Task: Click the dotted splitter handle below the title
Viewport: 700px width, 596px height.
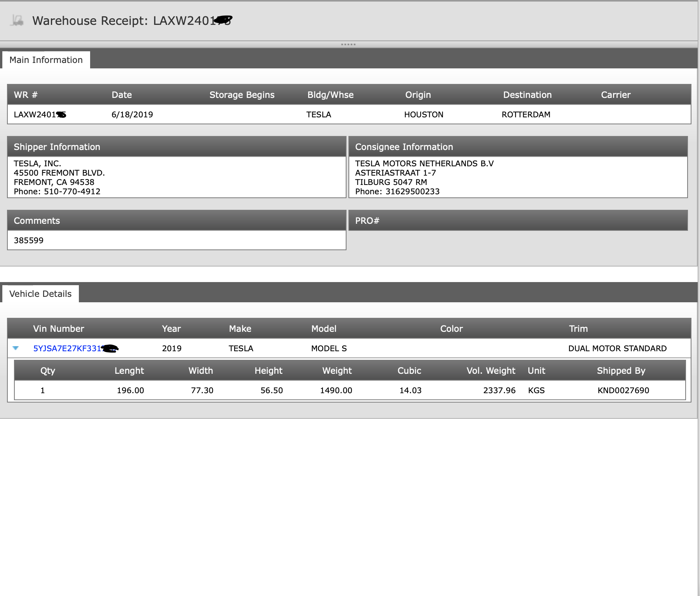Action: [348, 44]
